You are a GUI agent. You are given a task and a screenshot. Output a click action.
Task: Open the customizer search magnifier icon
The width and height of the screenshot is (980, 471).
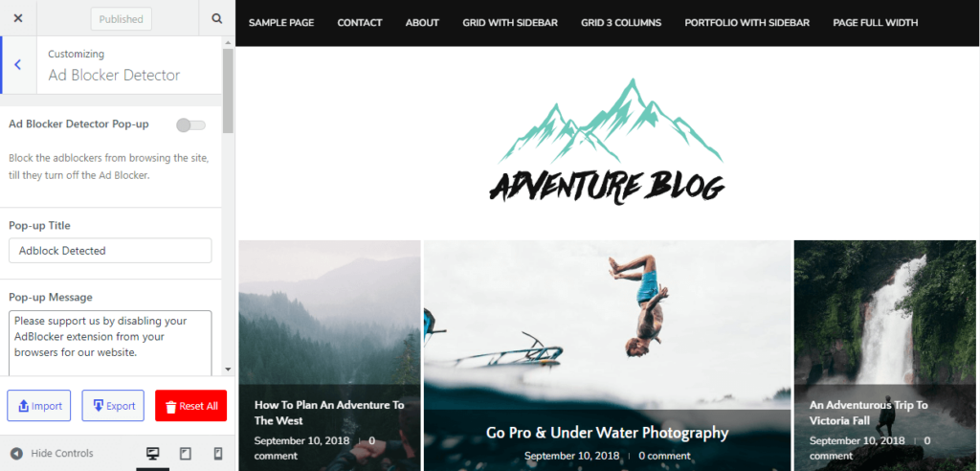coord(217,18)
